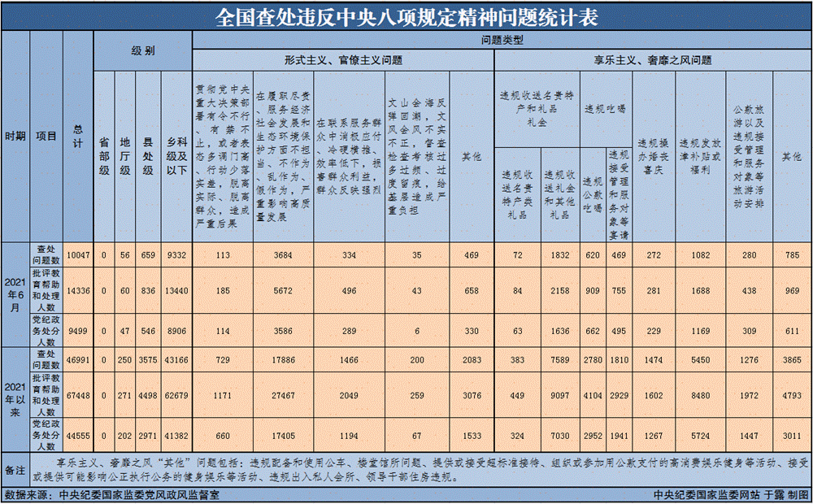
Task: Select the cell showing 4104
Action: click(x=593, y=395)
